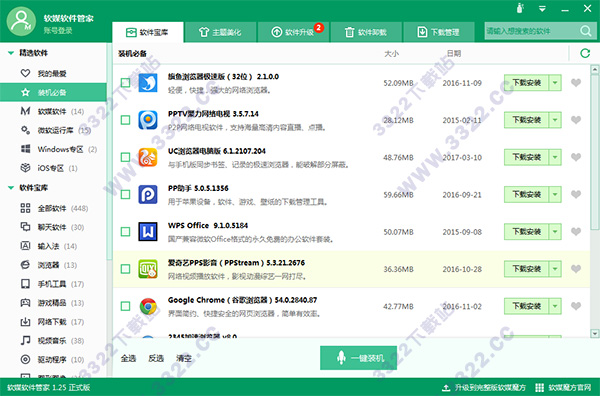Click the 一键装机 button
Image resolution: width=600 pixels, height=396 pixels.
tap(358, 358)
